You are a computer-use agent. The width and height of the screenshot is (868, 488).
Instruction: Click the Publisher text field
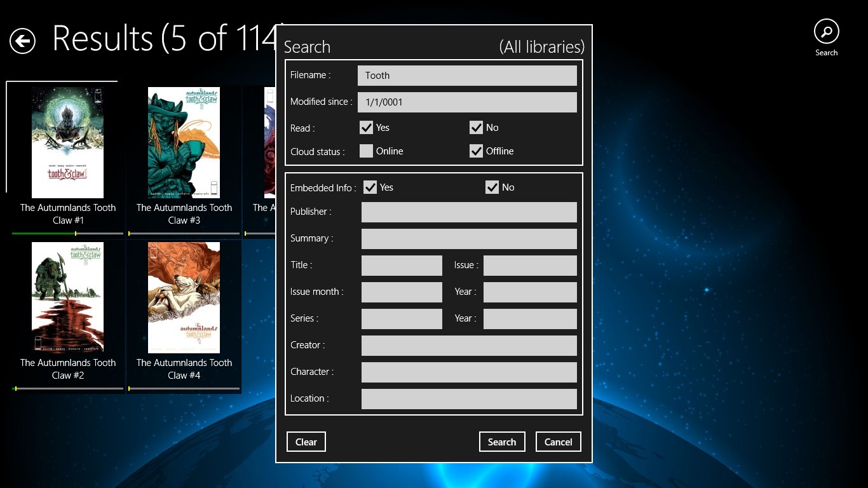click(x=468, y=212)
